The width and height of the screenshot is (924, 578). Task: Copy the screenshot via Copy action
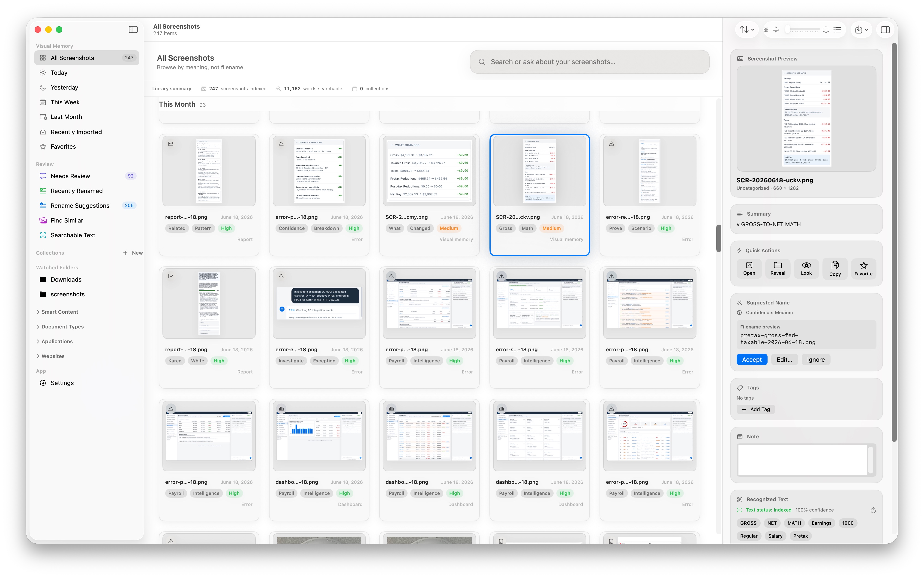point(835,268)
